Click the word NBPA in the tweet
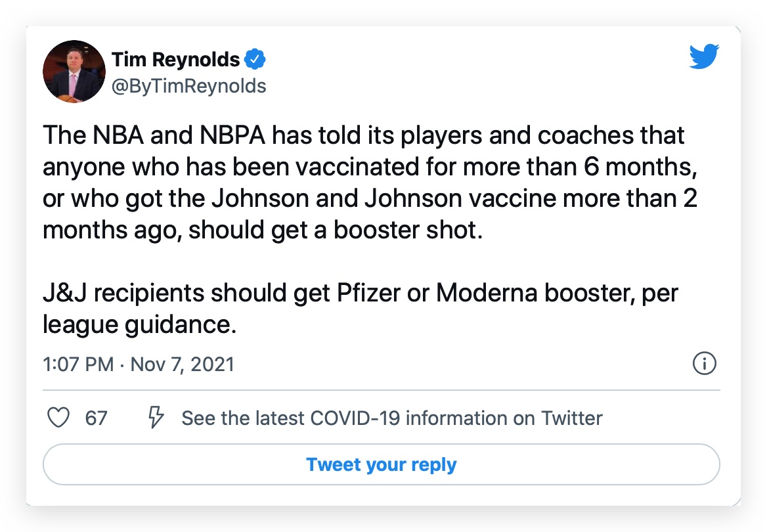Screen dimensions: 767x532 (232, 135)
